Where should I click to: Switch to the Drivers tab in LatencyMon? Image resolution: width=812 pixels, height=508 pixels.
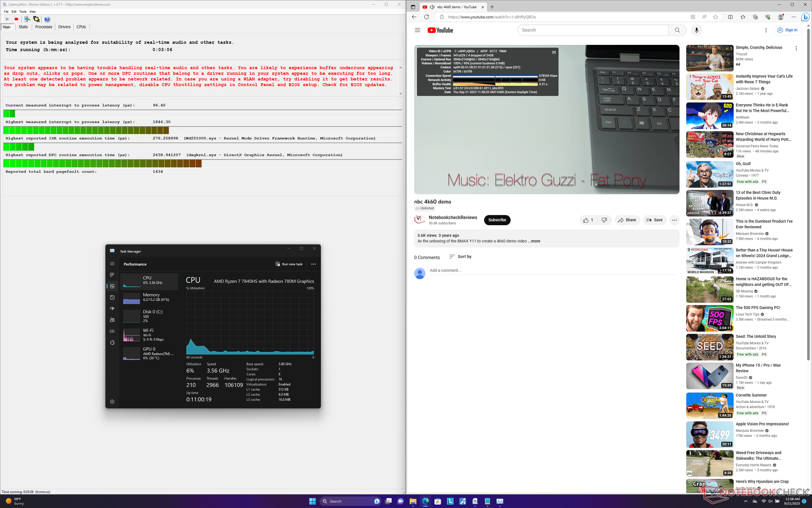64,27
